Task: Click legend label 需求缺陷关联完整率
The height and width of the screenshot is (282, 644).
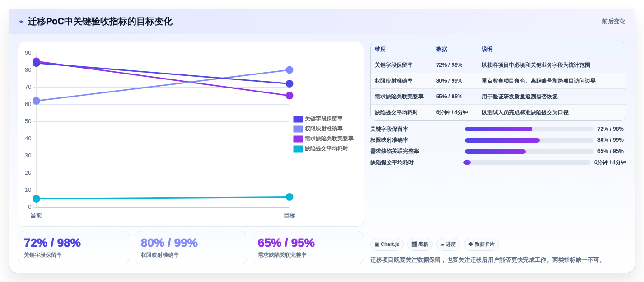Action: tap(329, 139)
